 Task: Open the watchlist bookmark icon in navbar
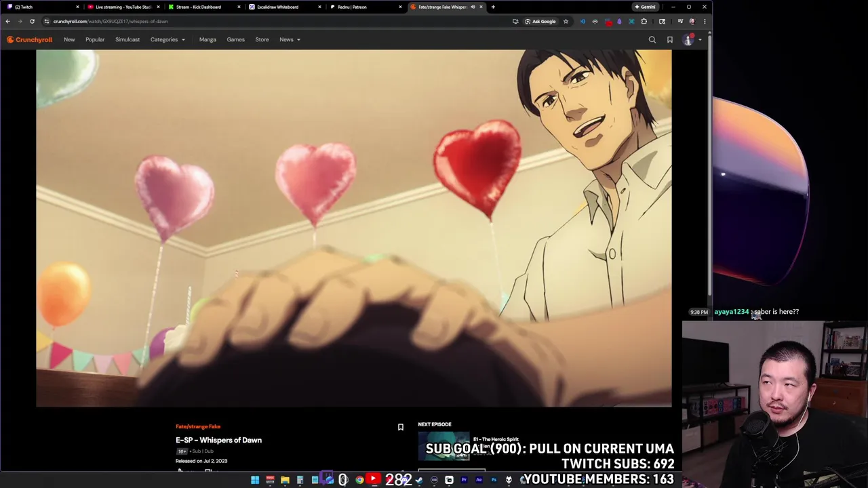click(670, 40)
